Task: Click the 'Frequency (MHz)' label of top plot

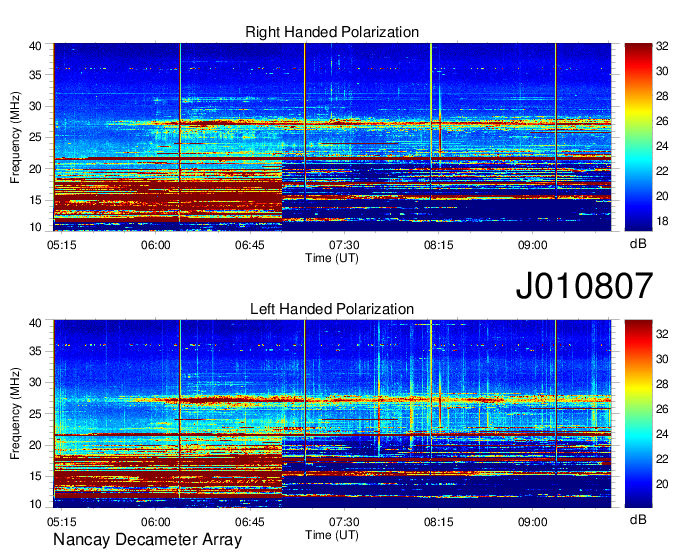Action: point(15,137)
